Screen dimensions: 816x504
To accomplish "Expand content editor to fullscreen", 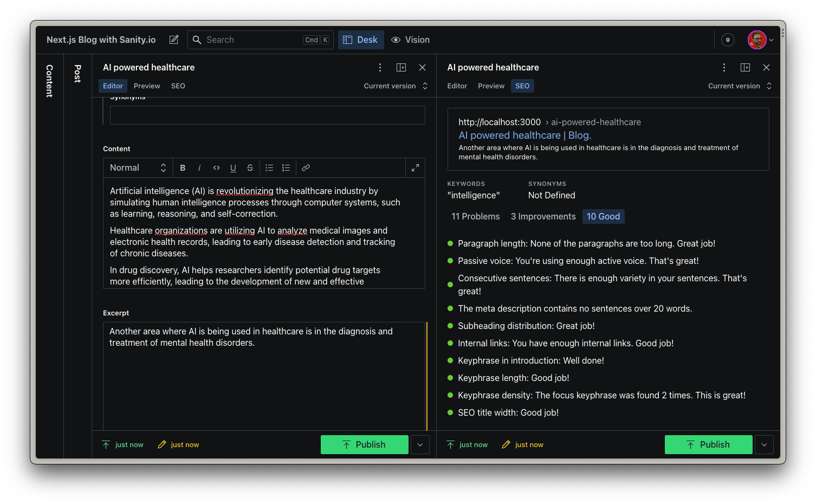I will 415,167.
